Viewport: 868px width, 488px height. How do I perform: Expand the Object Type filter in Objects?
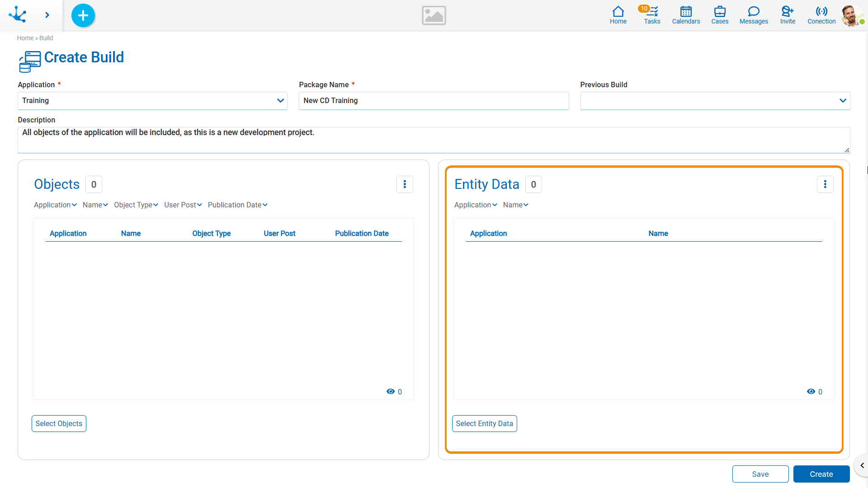136,205
